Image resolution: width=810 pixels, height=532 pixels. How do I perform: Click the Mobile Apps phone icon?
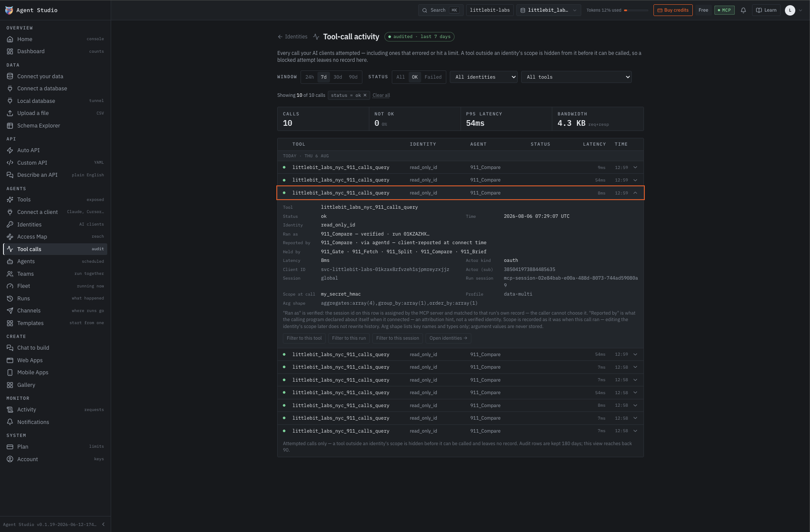(10, 373)
